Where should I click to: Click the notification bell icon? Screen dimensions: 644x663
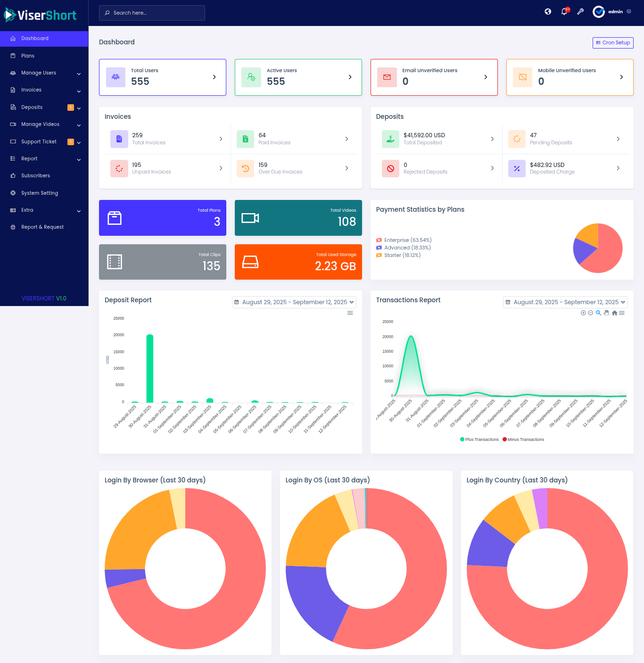point(564,12)
